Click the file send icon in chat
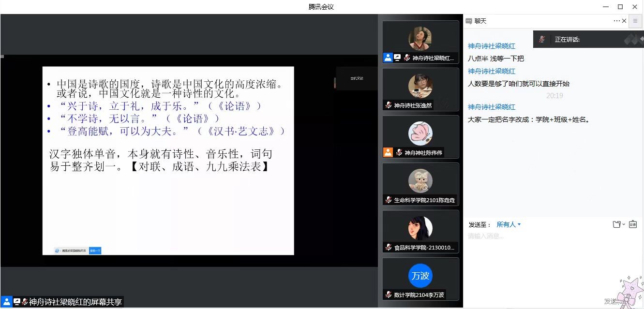644x309 pixels. (x=616, y=224)
